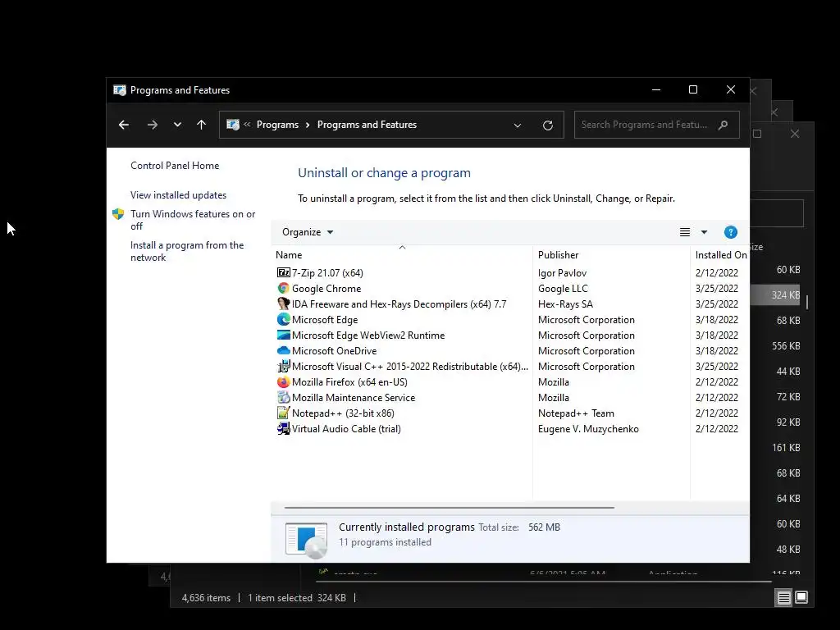Select the Google Chrome entry
The width and height of the screenshot is (840, 630).
point(326,288)
